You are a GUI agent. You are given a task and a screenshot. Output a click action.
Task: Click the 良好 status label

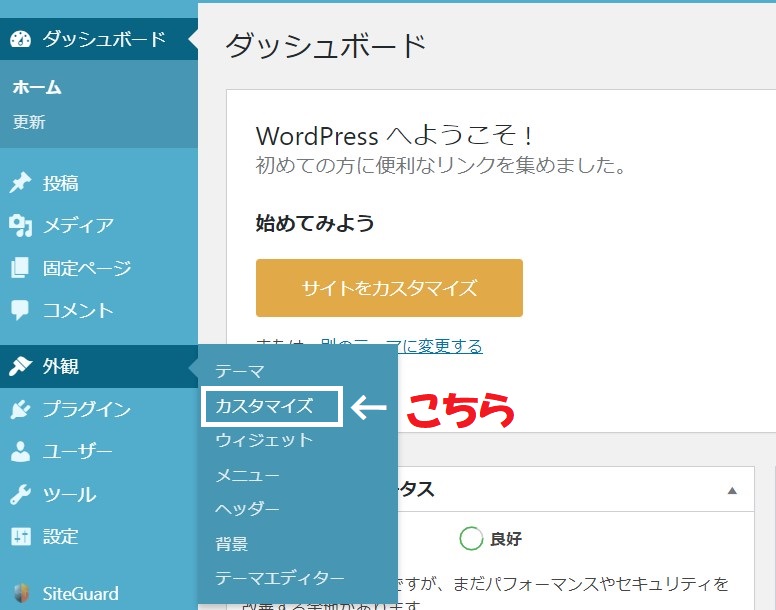(506, 539)
